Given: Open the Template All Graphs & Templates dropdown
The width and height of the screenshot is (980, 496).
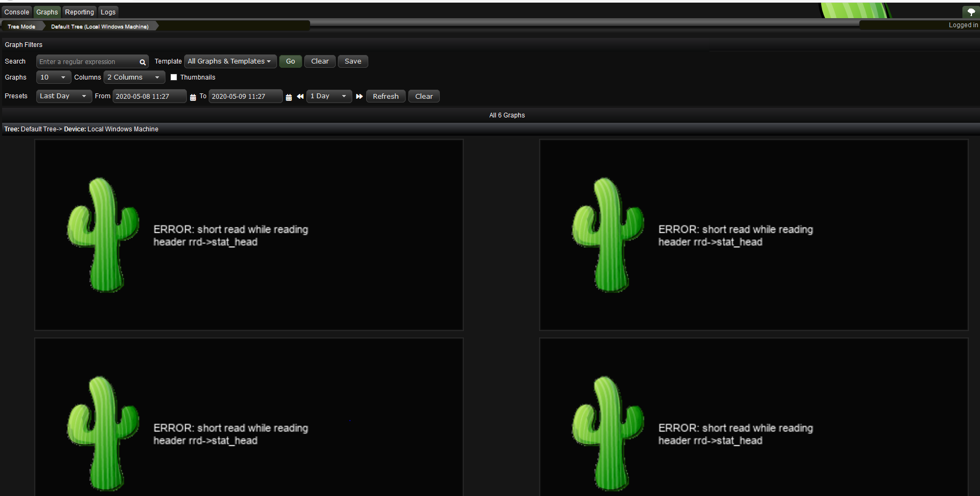Looking at the screenshot, I should (x=230, y=61).
